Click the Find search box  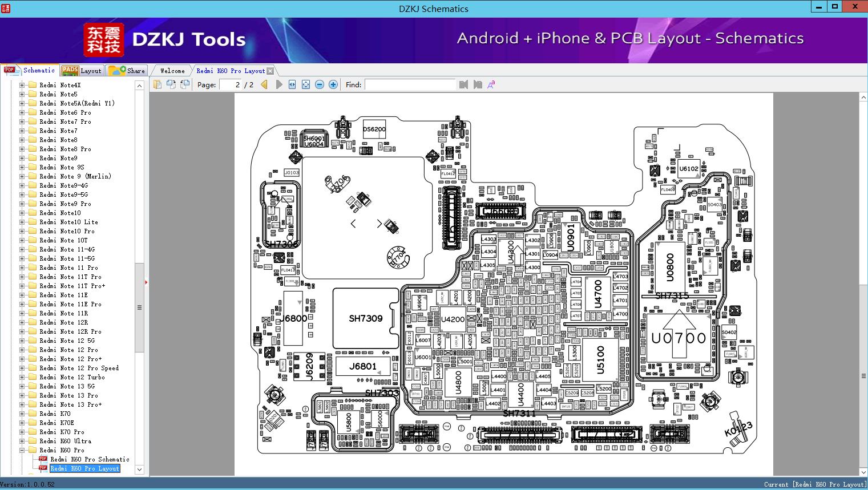click(410, 84)
